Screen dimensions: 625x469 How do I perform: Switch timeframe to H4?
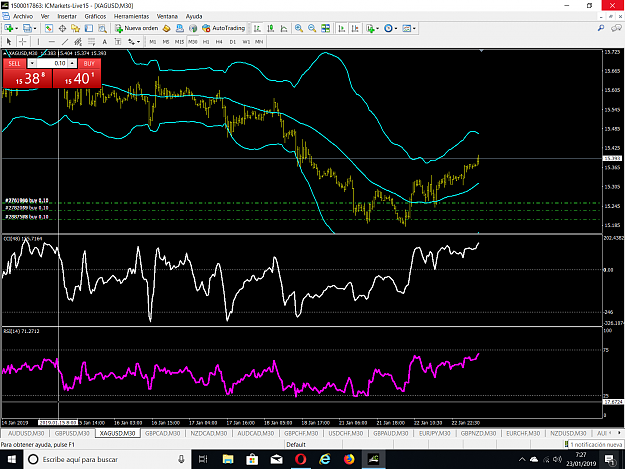click(219, 41)
